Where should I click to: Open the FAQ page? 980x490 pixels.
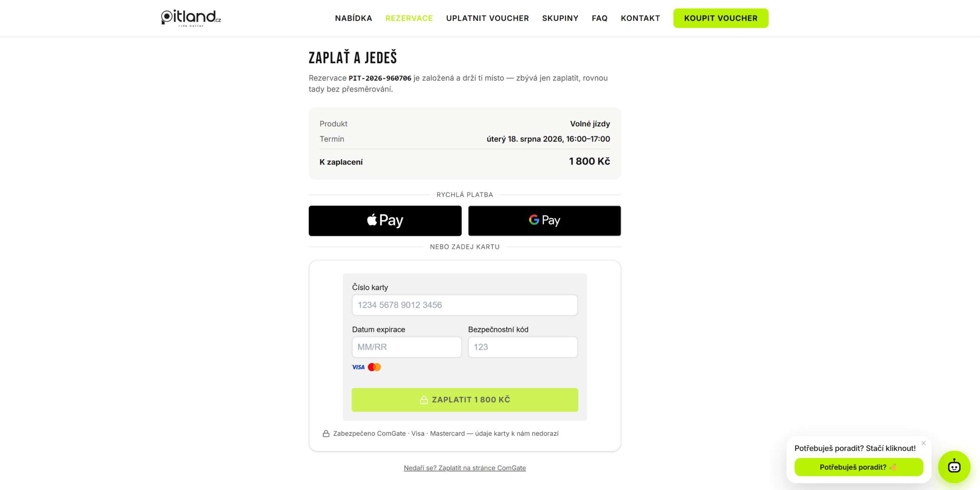[600, 18]
